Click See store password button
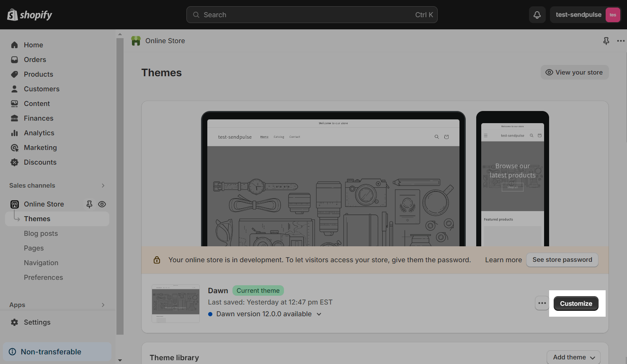 (562, 260)
